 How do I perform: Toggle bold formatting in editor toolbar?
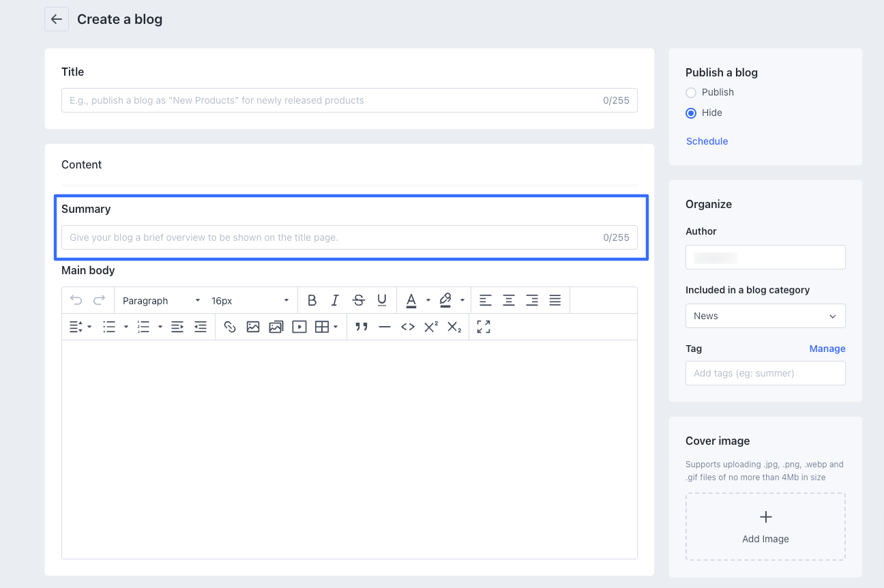312,300
